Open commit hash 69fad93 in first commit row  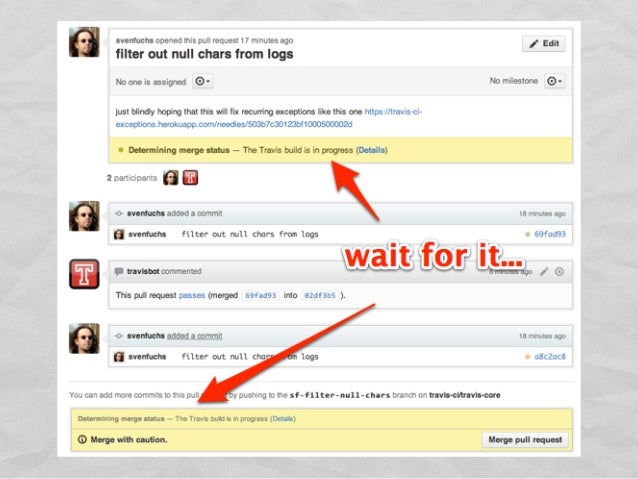[550, 234]
